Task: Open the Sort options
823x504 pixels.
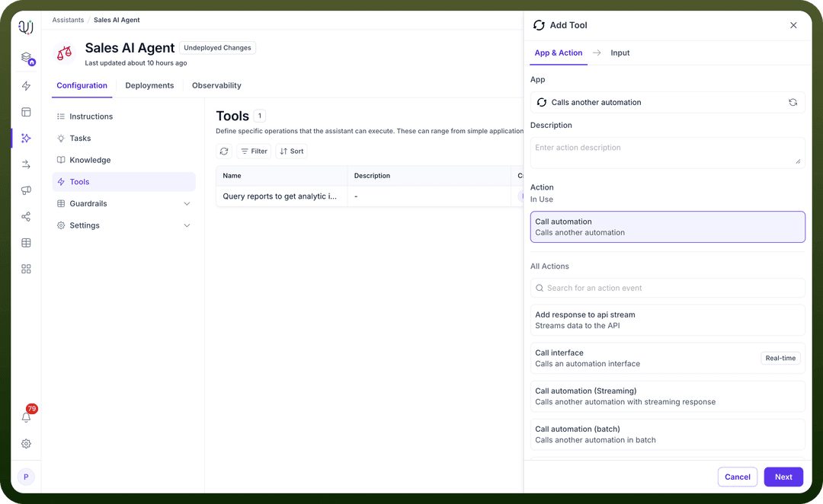Action: tap(291, 151)
